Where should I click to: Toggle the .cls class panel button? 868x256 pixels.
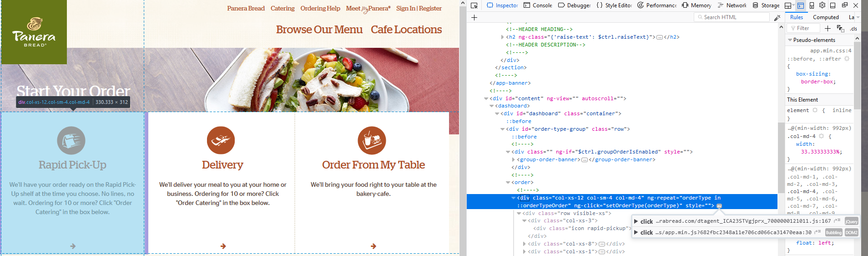pyautogui.click(x=853, y=29)
